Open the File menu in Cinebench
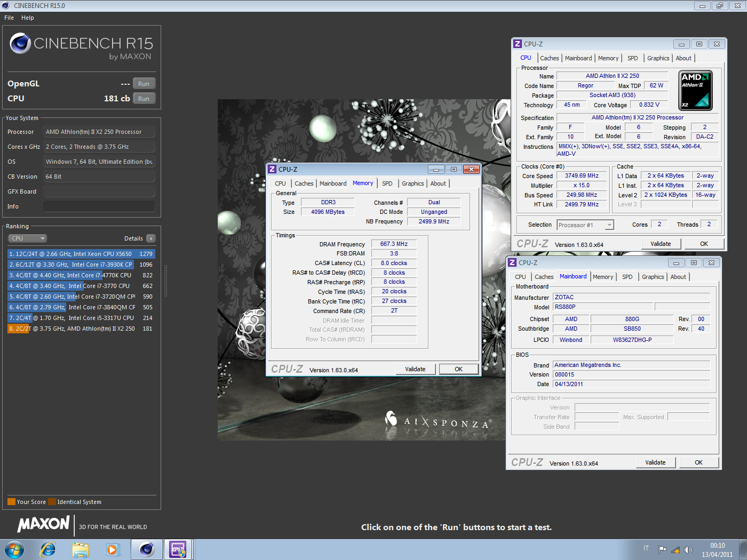 pos(9,18)
